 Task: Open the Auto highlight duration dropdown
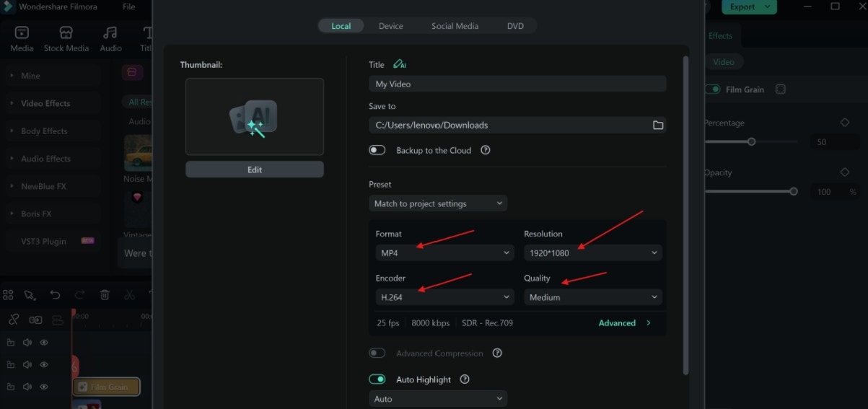pos(438,399)
